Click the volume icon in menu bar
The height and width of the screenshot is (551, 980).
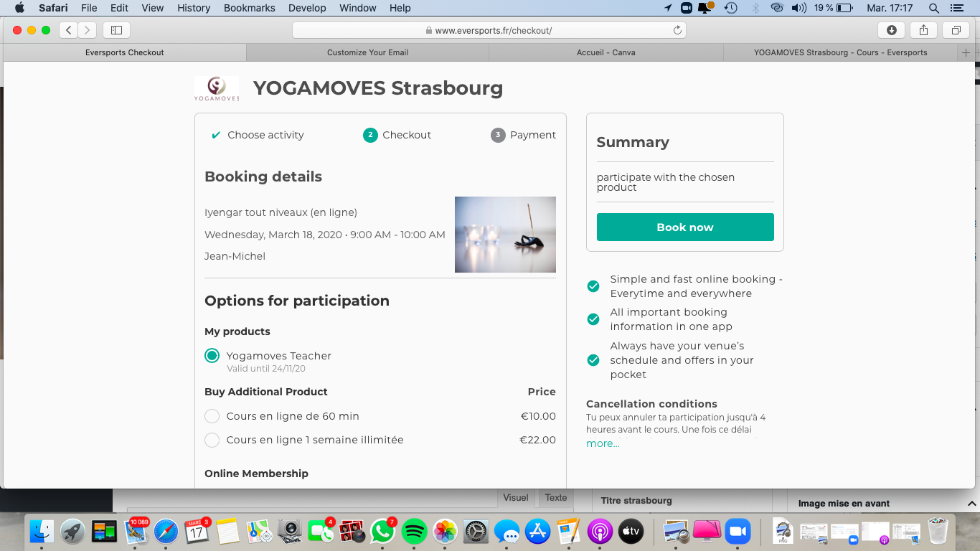[798, 8]
